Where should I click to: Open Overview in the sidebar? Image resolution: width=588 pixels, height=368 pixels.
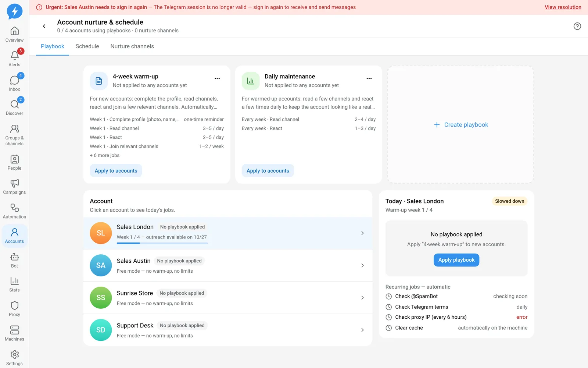[14, 35]
